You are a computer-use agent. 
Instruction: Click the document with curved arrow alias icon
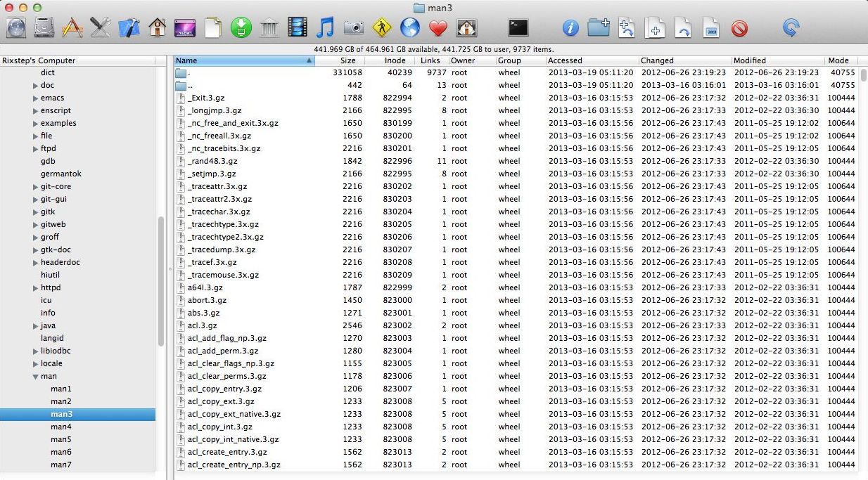click(683, 27)
